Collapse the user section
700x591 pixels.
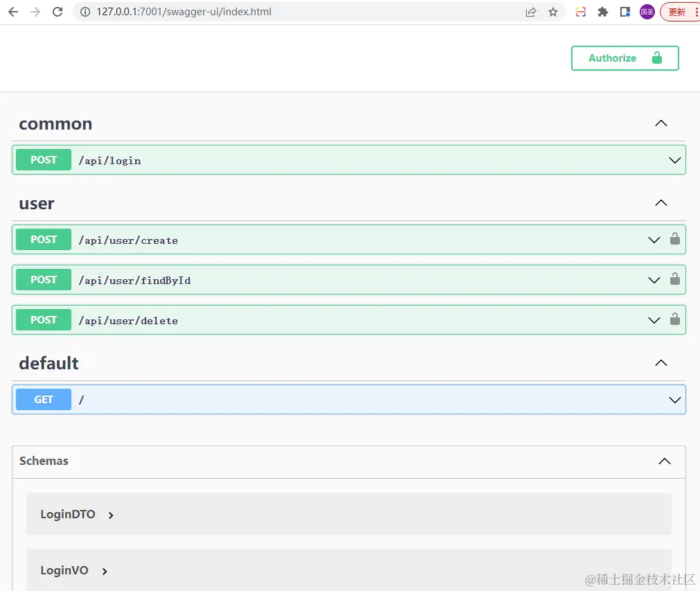pyautogui.click(x=660, y=203)
